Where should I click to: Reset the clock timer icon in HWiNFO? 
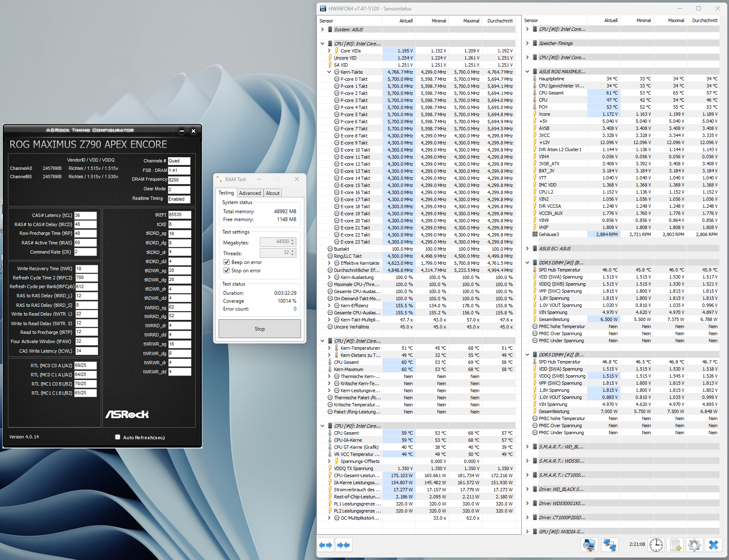pyautogui.click(x=656, y=545)
